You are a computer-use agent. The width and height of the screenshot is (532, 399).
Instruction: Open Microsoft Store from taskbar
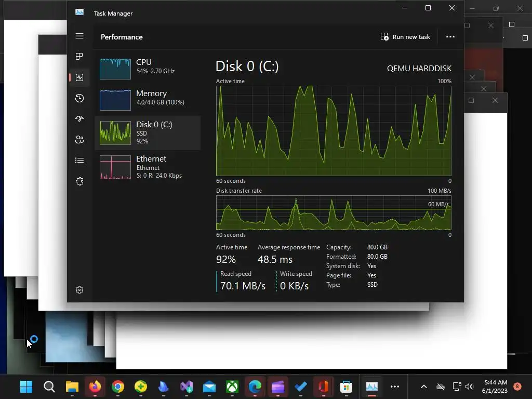[x=347, y=387]
